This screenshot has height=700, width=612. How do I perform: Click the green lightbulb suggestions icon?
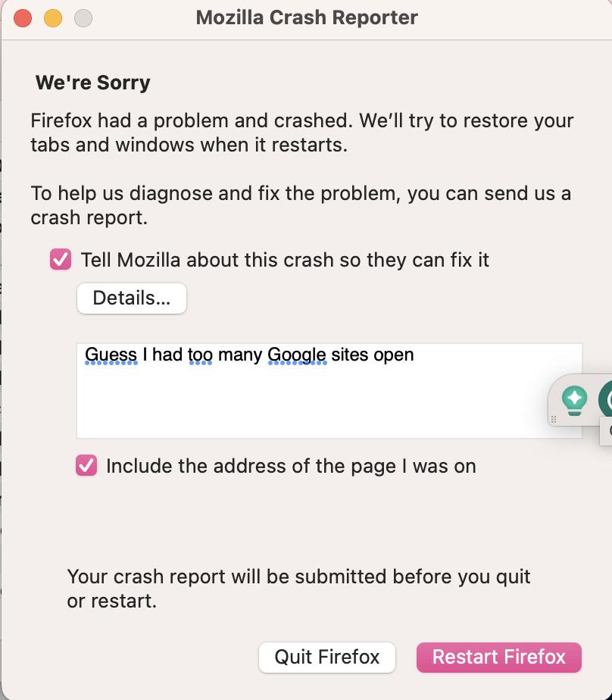point(574,400)
